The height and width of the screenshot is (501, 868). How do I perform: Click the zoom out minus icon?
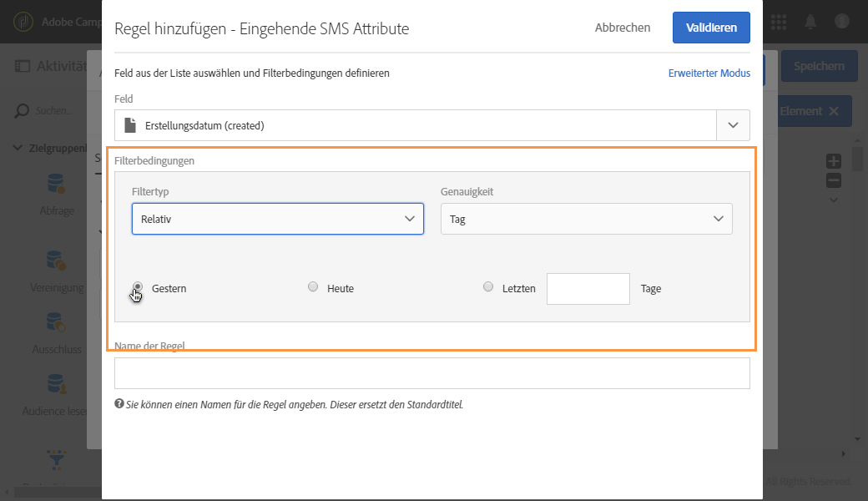(x=833, y=180)
